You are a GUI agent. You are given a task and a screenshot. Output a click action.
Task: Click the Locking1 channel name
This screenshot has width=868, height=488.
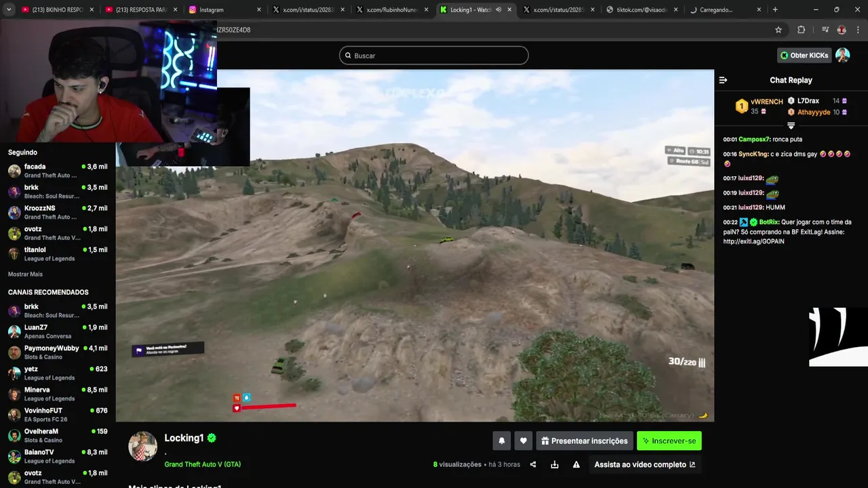pos(184,438)
